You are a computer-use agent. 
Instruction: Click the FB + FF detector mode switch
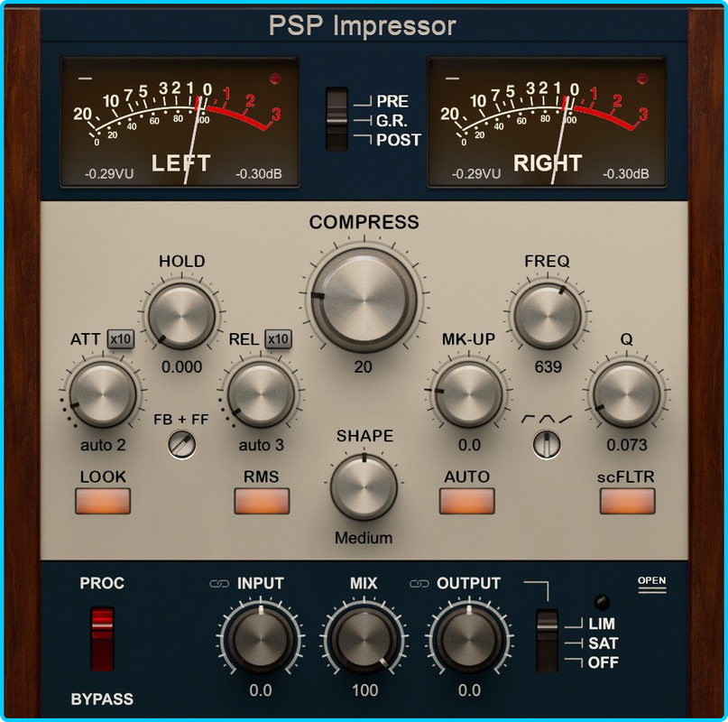pyautogui.click(x=181, y=445)
